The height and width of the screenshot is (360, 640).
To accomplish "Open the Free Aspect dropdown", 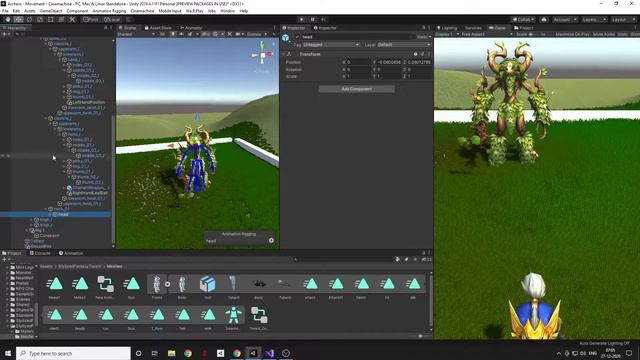I will click(x=487, y=34).
